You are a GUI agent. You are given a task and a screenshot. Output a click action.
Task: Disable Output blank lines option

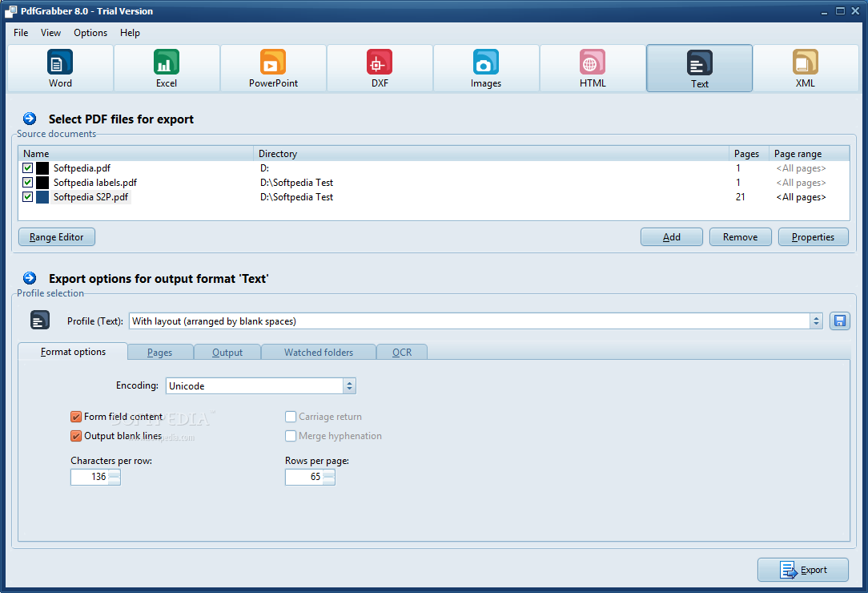tap(76, 436)
